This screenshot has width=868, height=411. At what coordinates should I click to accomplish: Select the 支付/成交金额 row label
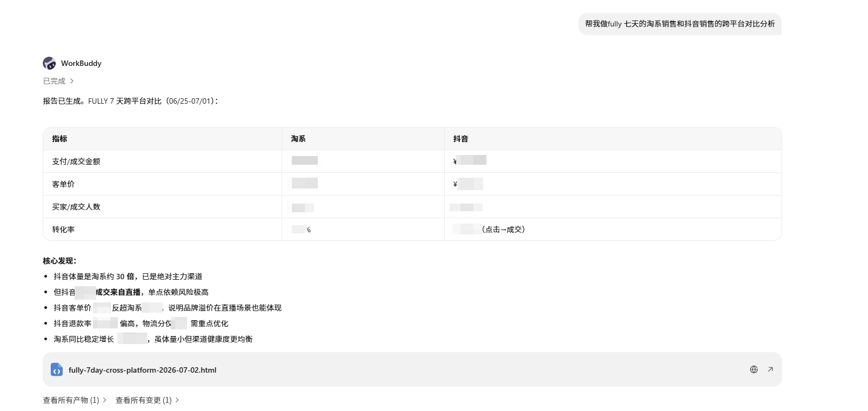tap(76, 161)
